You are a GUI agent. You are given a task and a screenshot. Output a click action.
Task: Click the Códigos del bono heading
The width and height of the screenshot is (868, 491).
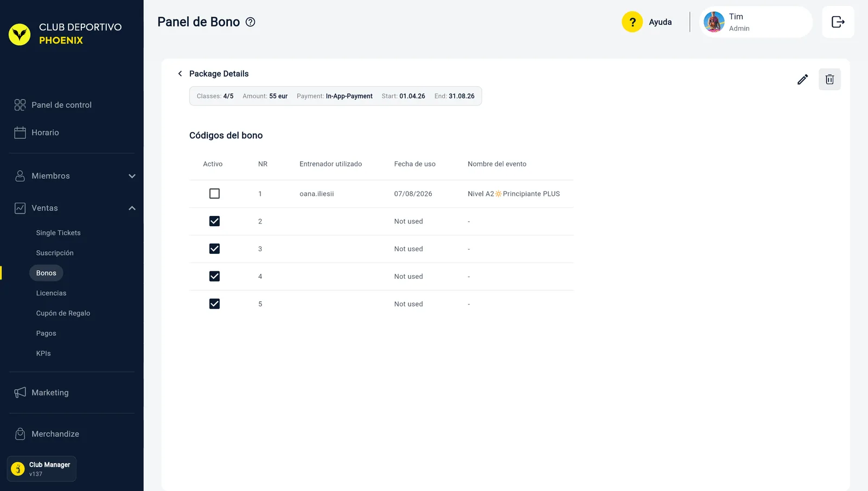click(226, 136)
